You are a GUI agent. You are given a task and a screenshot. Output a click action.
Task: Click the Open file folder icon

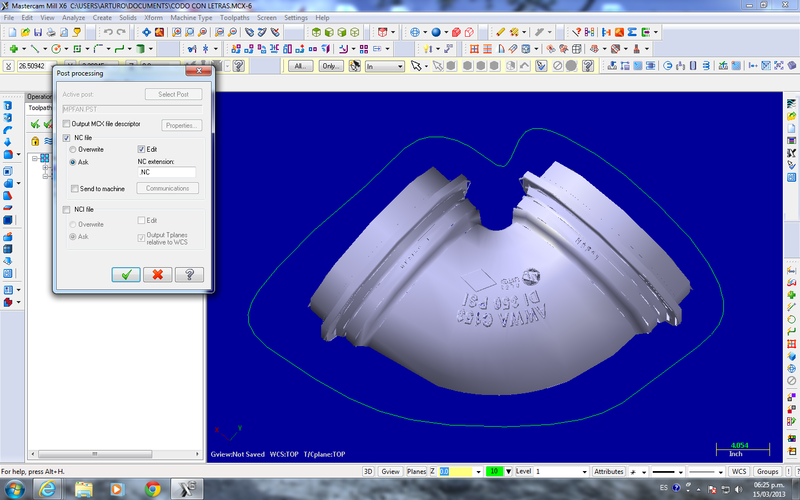point(27,32)
